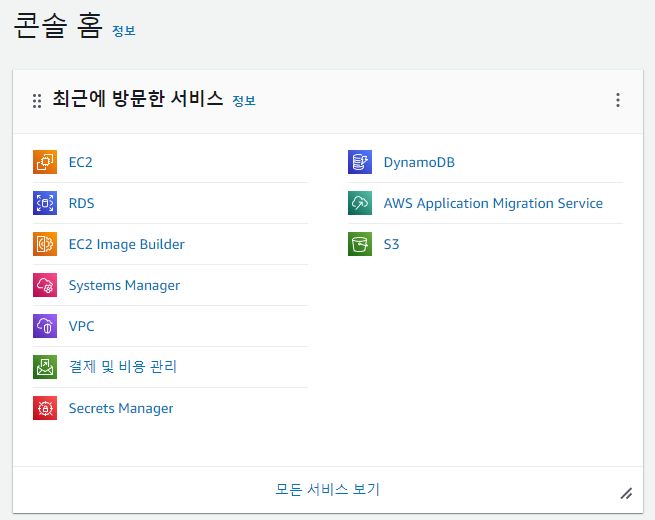Navigate to Systems Manager link
The image size is (655, 520).
[x=124, y=285]
